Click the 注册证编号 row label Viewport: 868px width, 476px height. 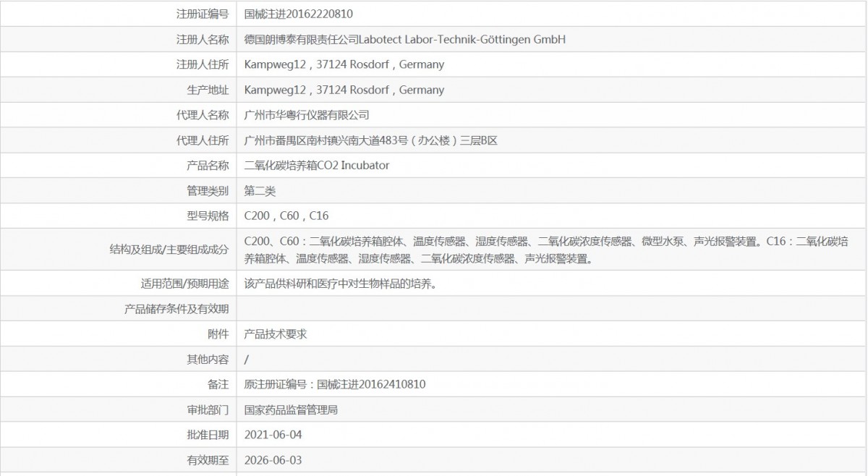click(x=203, y=14)
